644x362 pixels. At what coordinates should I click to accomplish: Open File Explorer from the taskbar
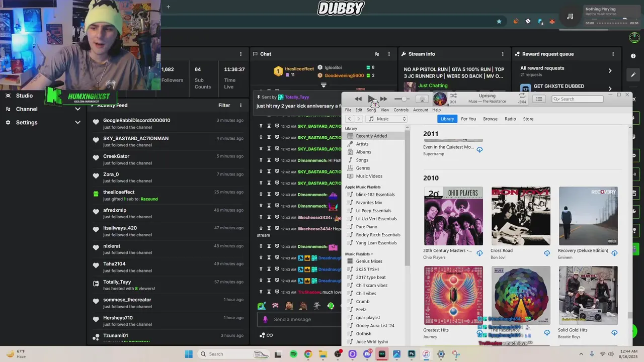(x=323, y=354)
